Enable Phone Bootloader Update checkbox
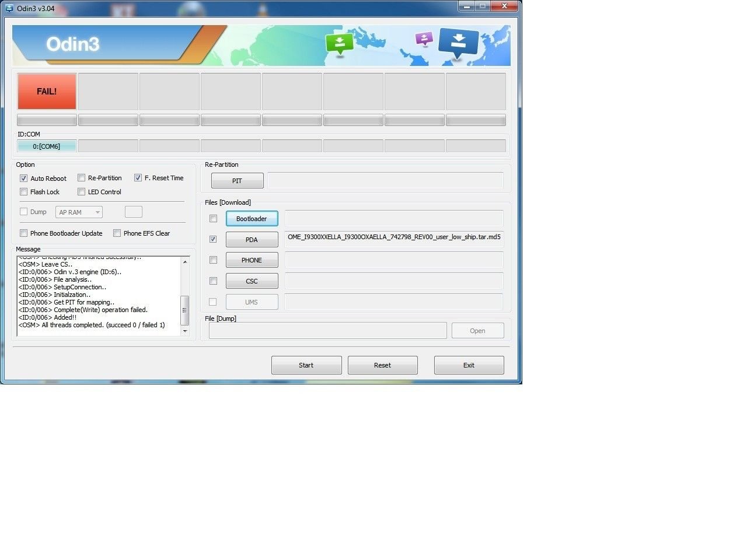The height and width of the screenshot is (560, 747). (24, 233)
